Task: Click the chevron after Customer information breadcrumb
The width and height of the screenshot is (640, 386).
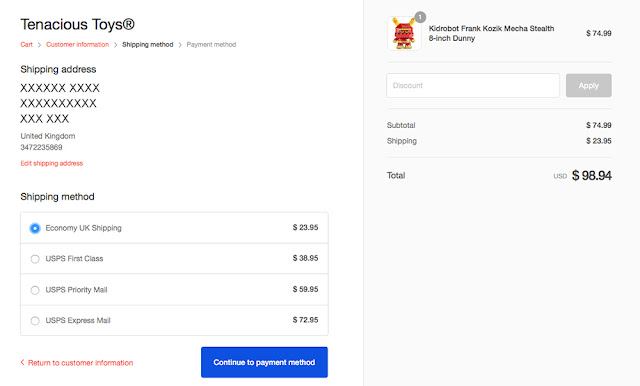Action: (x=116, y=45)
